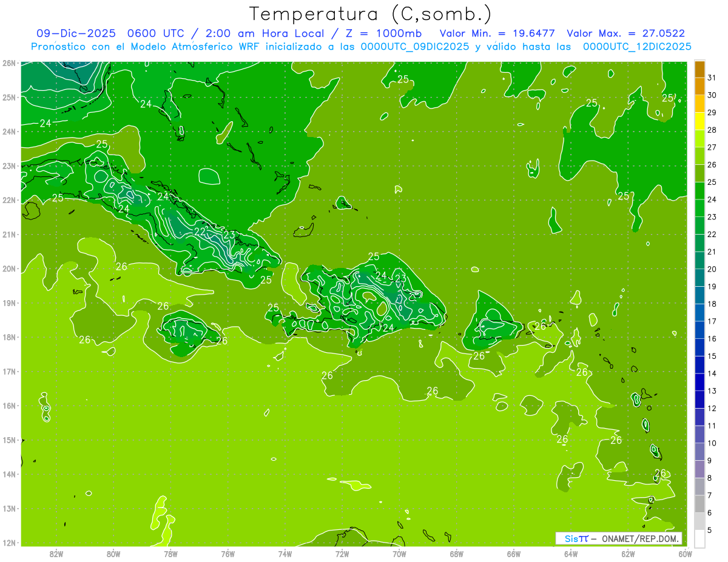Click the 22 contour label over eastern Cuba
This screenshot has height=562, width=728.
[x=200, y=232]
